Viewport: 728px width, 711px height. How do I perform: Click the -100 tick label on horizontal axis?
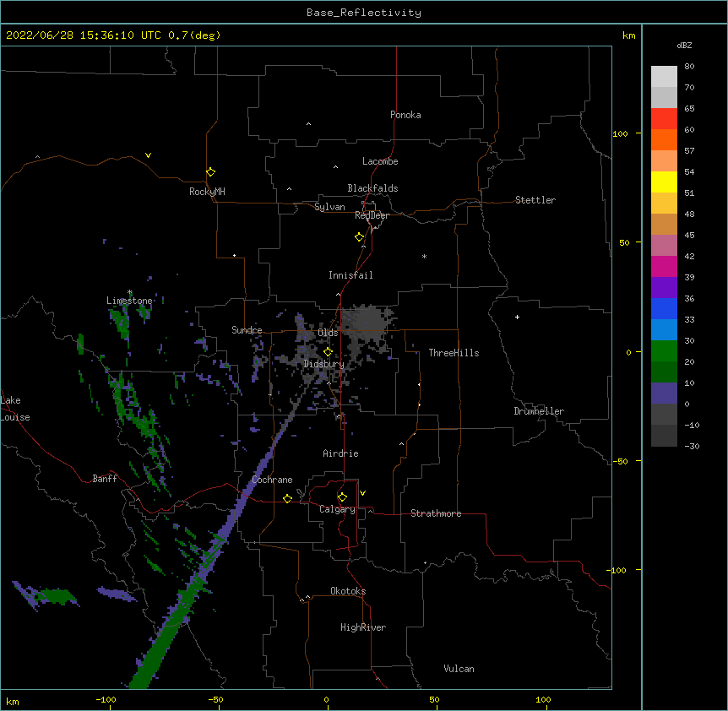tap(106, 699)
